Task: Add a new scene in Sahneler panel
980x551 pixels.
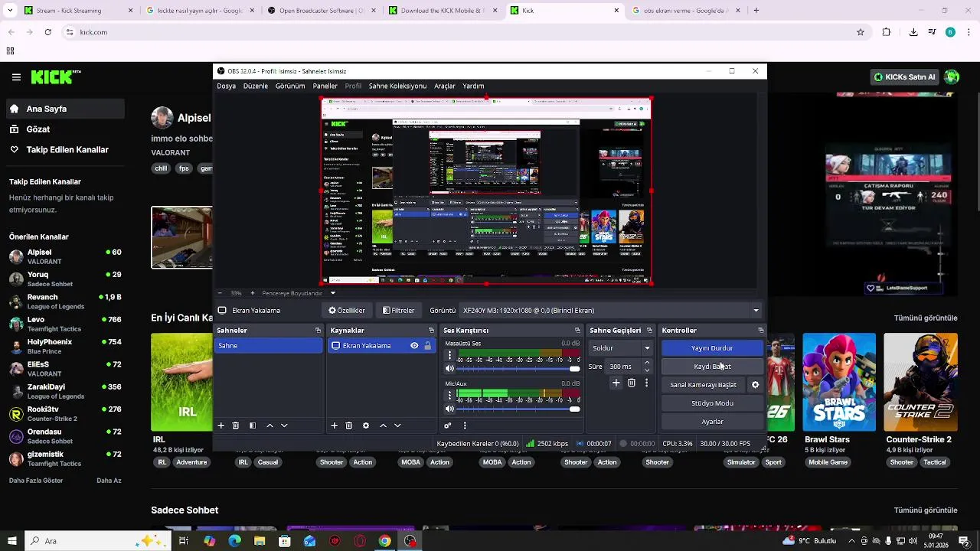Action: pyautogui.click(x=221, y=425)
